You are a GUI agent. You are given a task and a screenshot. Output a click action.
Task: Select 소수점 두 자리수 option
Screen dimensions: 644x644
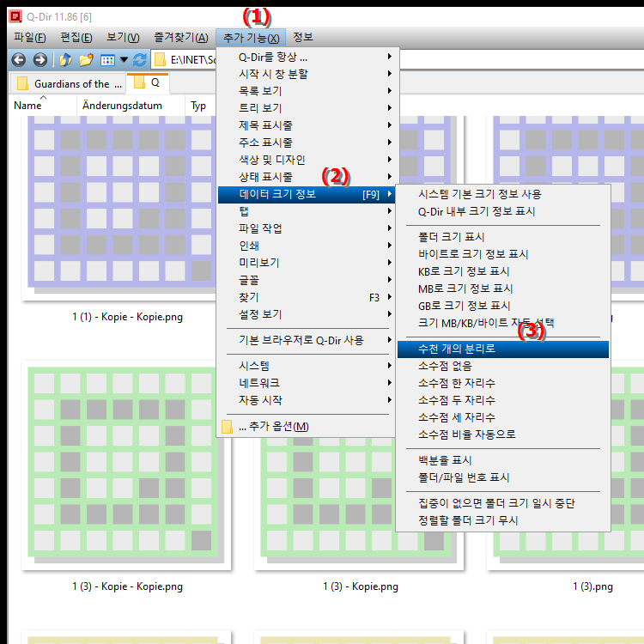tap(503, 400)
